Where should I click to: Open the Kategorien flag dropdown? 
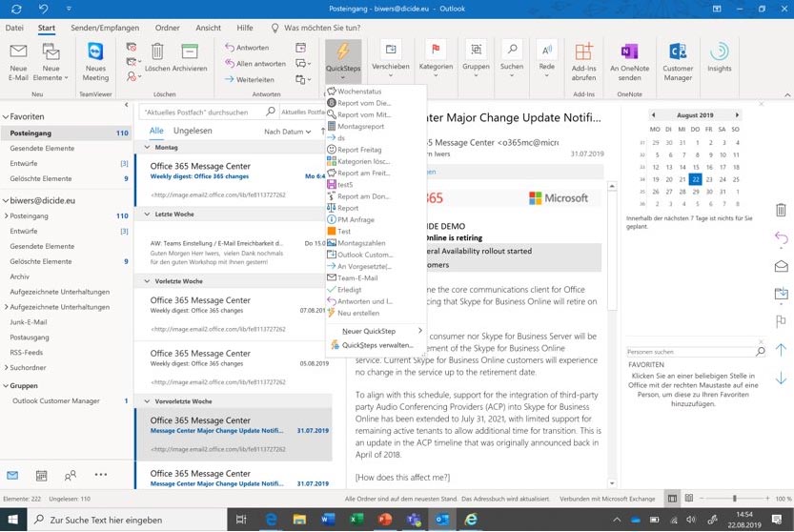point(436,59)
